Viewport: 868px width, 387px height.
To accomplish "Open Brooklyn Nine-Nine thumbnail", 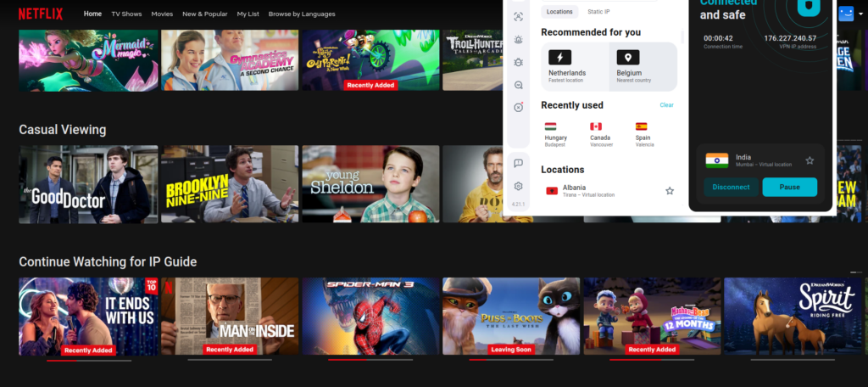I will 230,184.
